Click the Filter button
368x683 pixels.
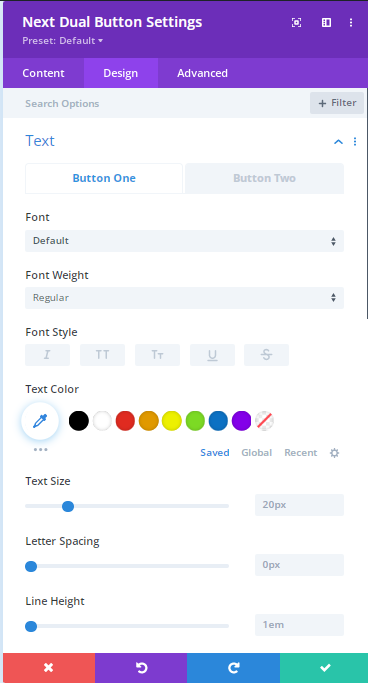pyautogui.click(x=337, y=103)
